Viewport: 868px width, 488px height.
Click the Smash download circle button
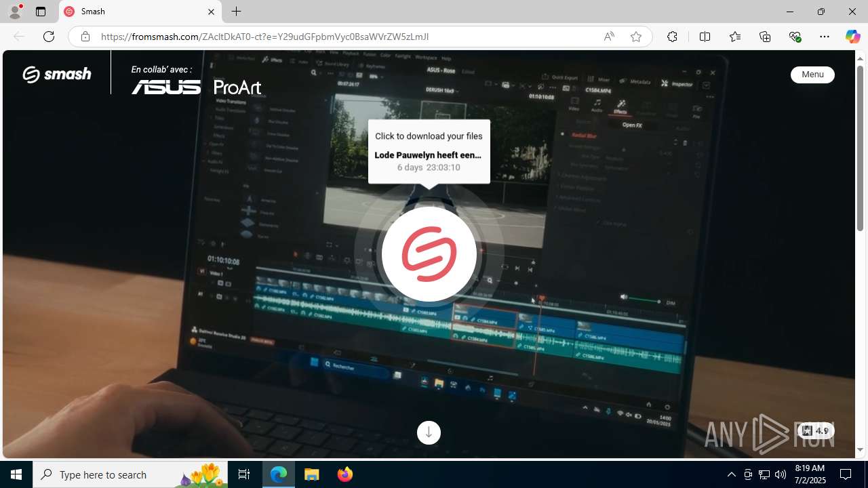click(x=429, y=254)
